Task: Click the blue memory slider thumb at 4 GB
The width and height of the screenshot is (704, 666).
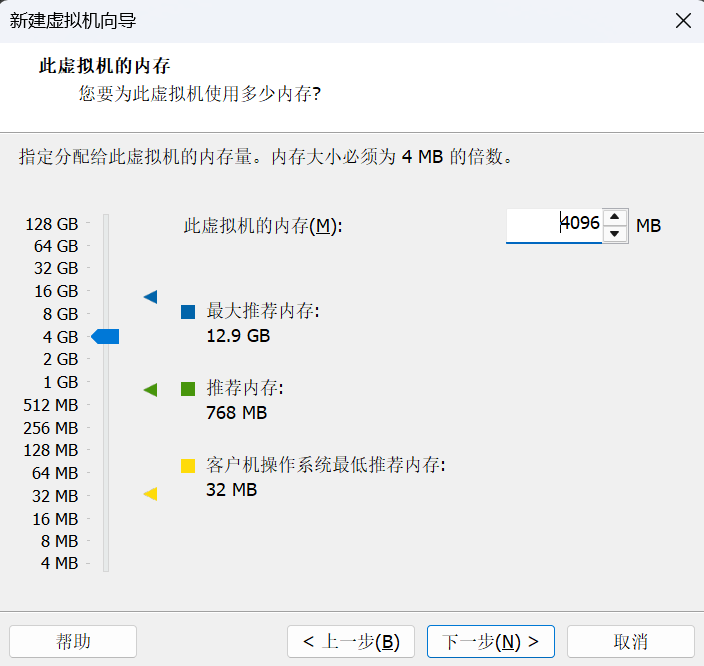Action: pos(105,336)
